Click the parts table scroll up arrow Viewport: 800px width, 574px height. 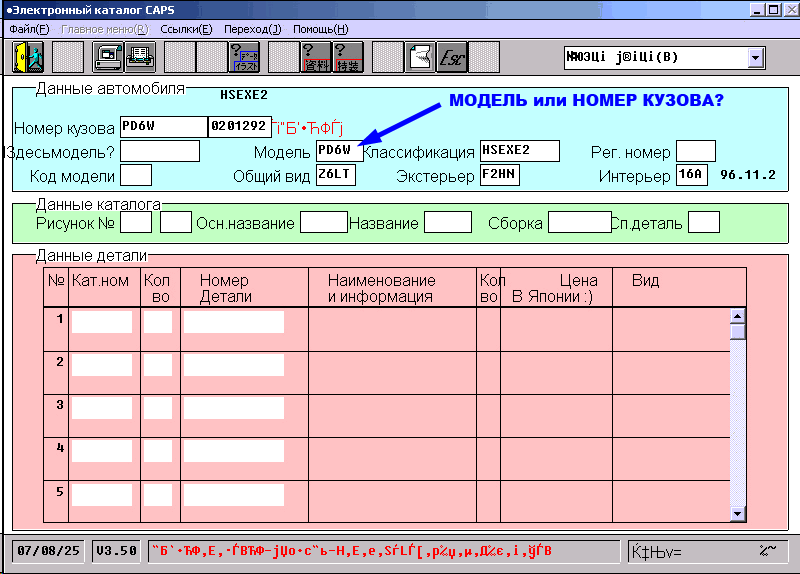(x=738, y=315)
